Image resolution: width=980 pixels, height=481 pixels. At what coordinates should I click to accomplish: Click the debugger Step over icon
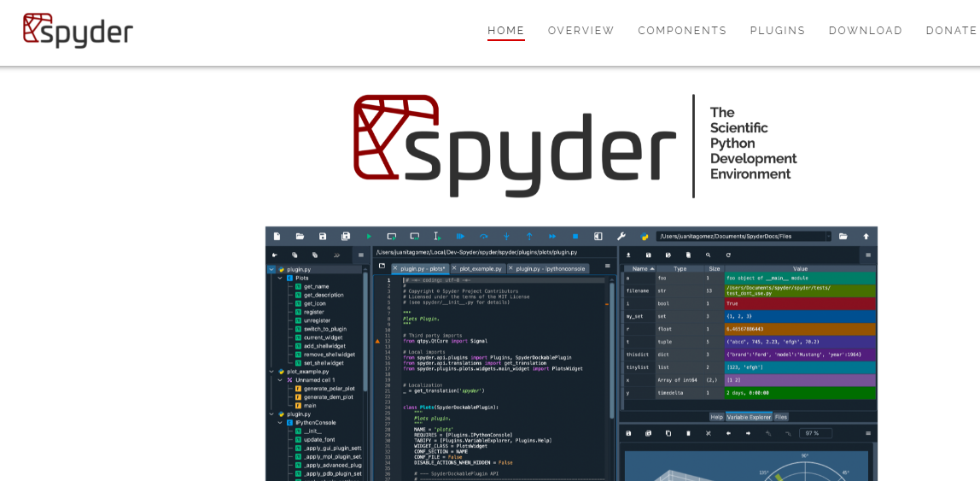point(483,237)
